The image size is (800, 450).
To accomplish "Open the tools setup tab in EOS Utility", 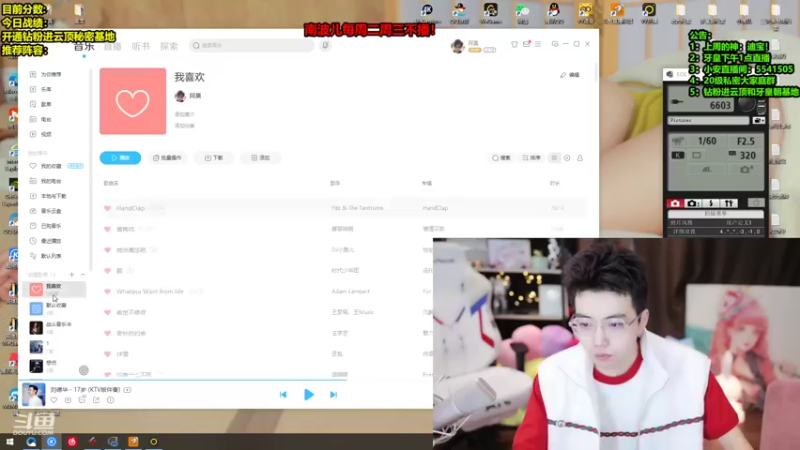I will pyautogui.click(x=729, y=203).
